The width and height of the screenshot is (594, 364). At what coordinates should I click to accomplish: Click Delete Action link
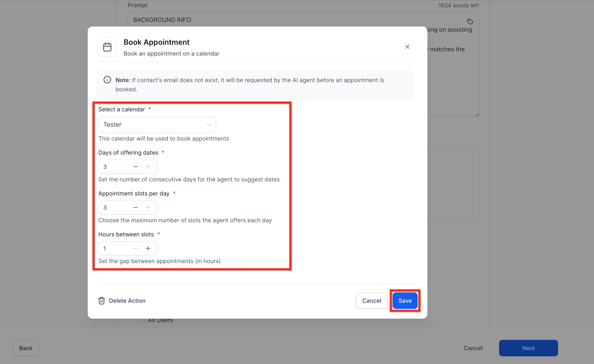(127, 301)
